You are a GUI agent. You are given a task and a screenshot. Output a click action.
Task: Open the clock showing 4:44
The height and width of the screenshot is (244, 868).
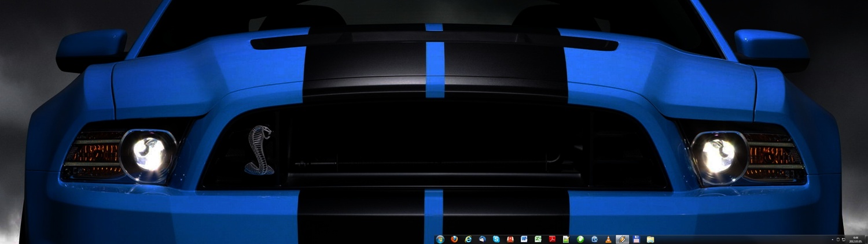pyautogui.click(x=856, y=239)
